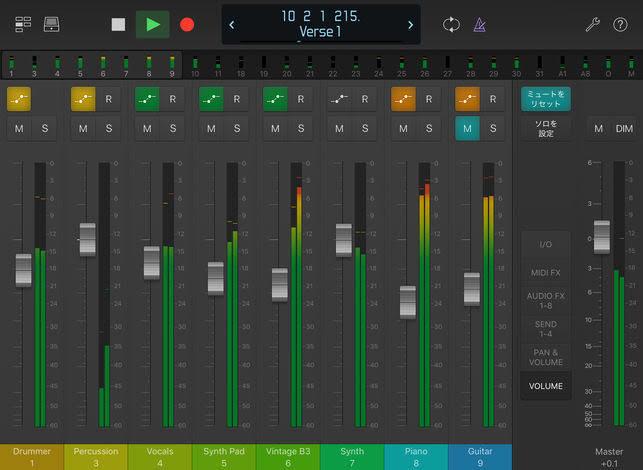Start recording with the red record button
The image size is (643, 470).
pos(187,25)
